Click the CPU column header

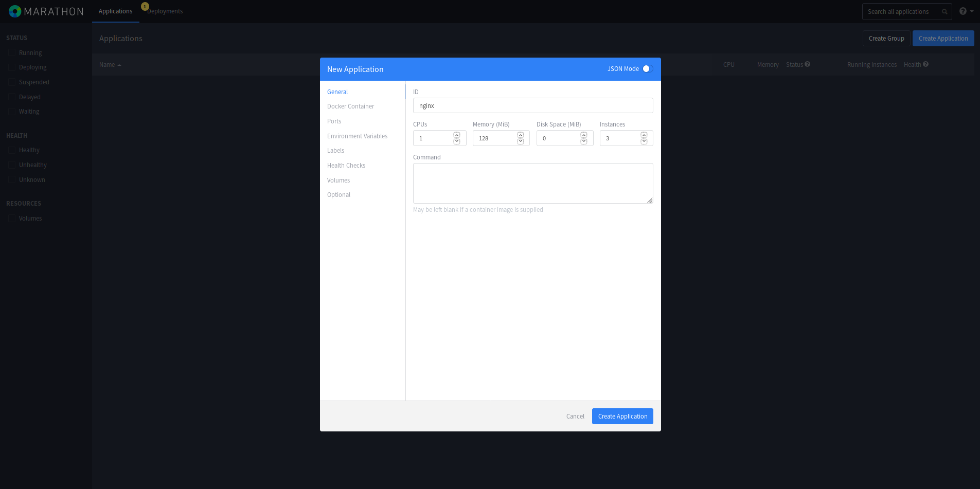pyautogui.click(x=728, y=65)
